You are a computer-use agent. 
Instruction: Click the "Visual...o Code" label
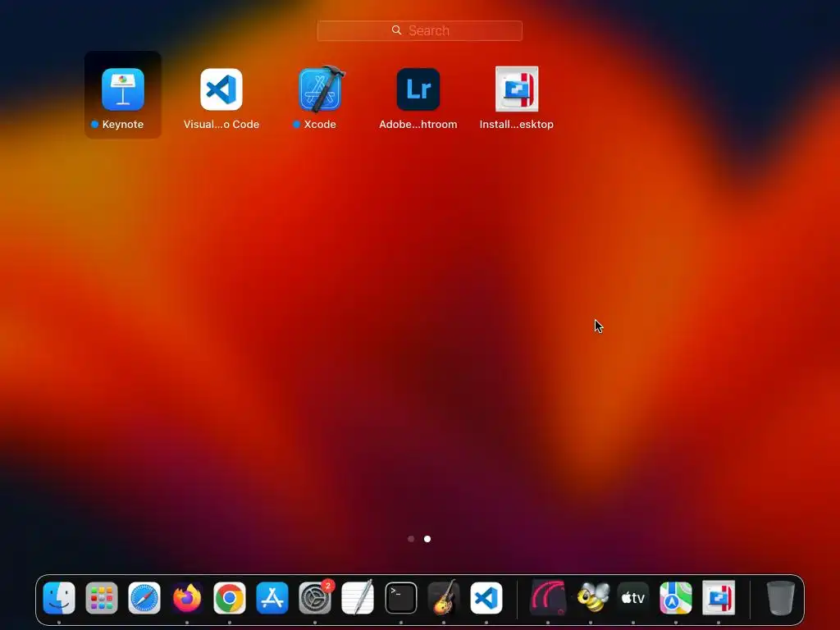221,125
